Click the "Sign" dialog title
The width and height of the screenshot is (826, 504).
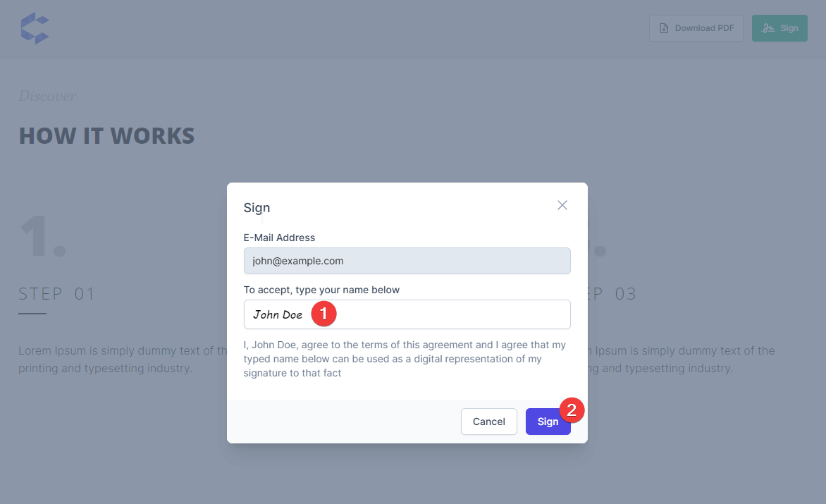pyautogui.click(x=257, y=207)
